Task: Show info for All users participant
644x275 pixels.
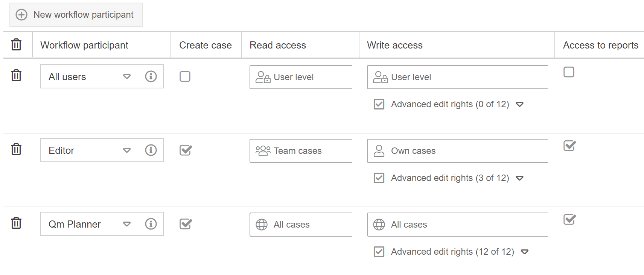Action: [151, 76]
